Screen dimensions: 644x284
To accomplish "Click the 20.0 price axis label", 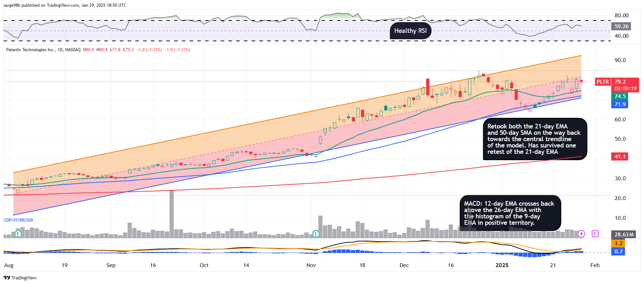I will [620, 198].
